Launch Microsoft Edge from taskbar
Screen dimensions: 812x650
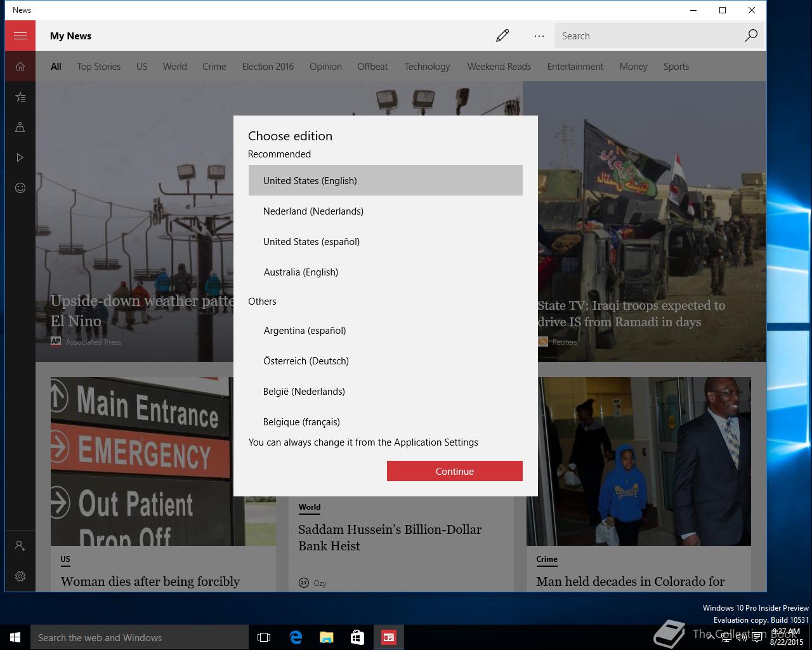click(x=296, y=637)
